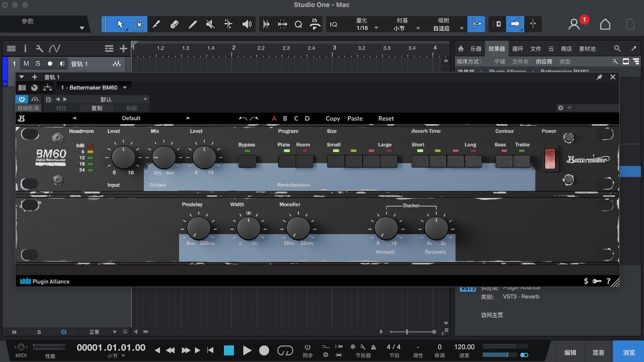
Task: Switch to 文件 browser tab
Action: [536, 49]
